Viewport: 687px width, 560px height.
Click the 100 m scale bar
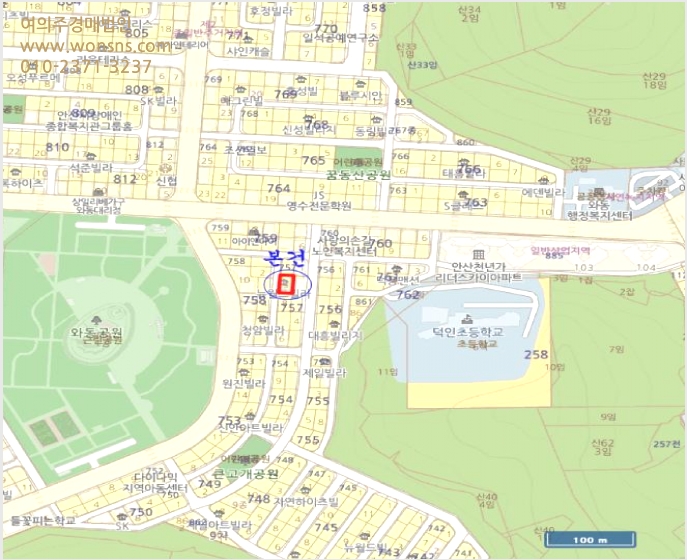pyautogui.click(x=590, y=539)
